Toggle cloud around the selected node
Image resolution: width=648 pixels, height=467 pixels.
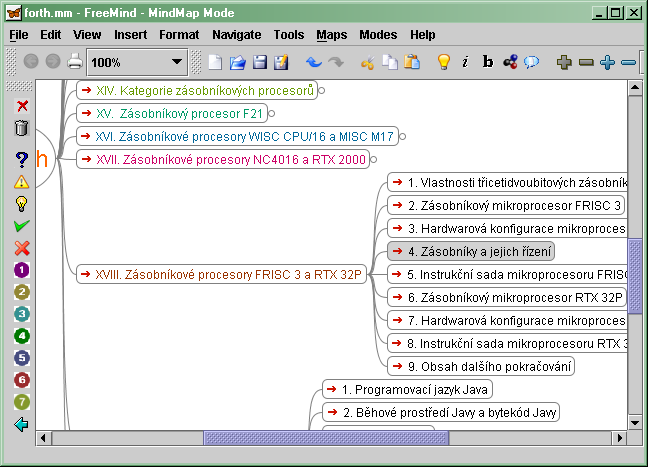tap(532, 62)
